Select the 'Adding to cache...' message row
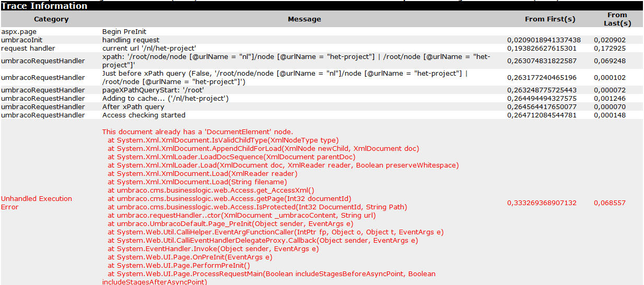Image resolution: width=644 pixels, height=285 pixels. click(165, 98)
